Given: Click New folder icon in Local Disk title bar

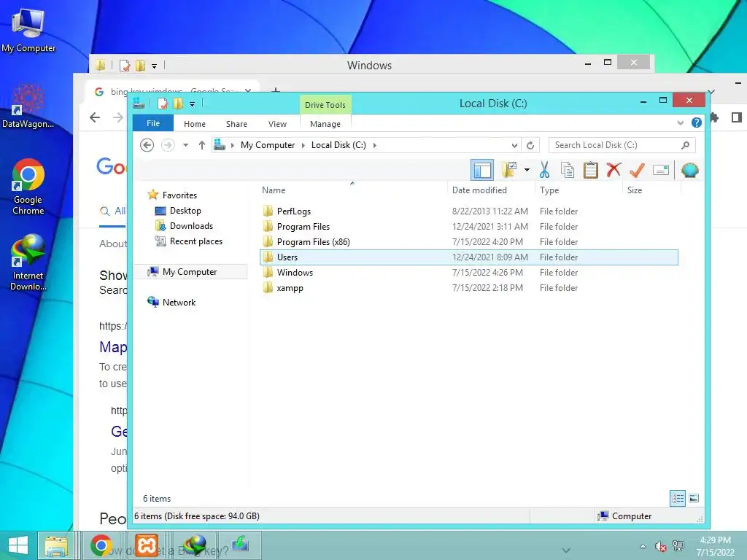Looking at the screenshot, I should coord(178,104).
